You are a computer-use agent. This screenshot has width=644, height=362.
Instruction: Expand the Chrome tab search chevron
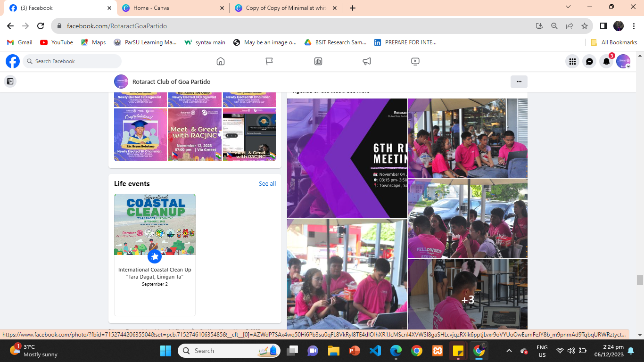click(x=568, y=7)
